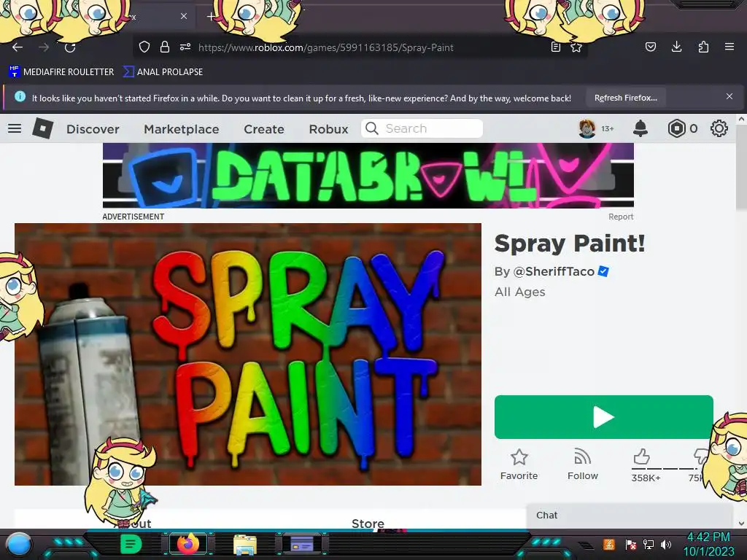The image size is (747, 560).
Task: Open the Marketplace page
Action: 182,129
